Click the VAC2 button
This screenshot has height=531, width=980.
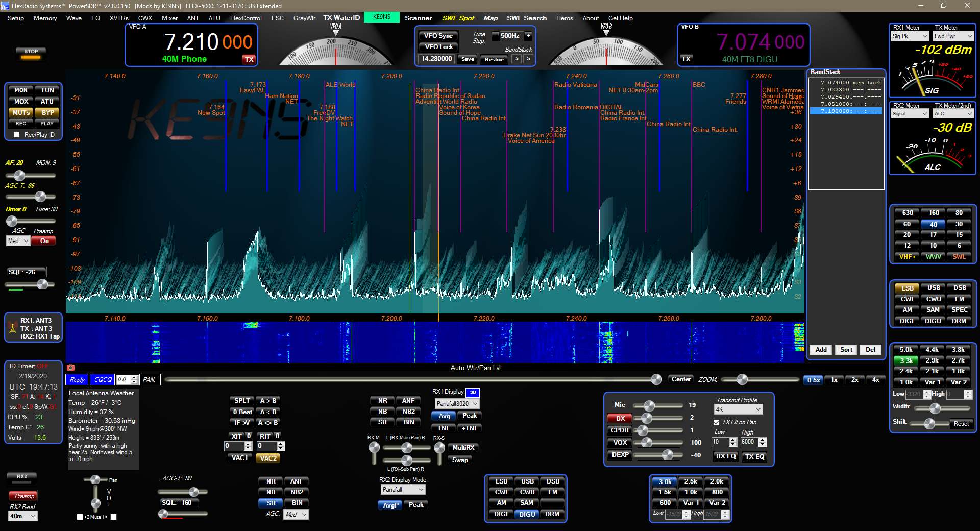pyautogui.click(x=268, y=458)
